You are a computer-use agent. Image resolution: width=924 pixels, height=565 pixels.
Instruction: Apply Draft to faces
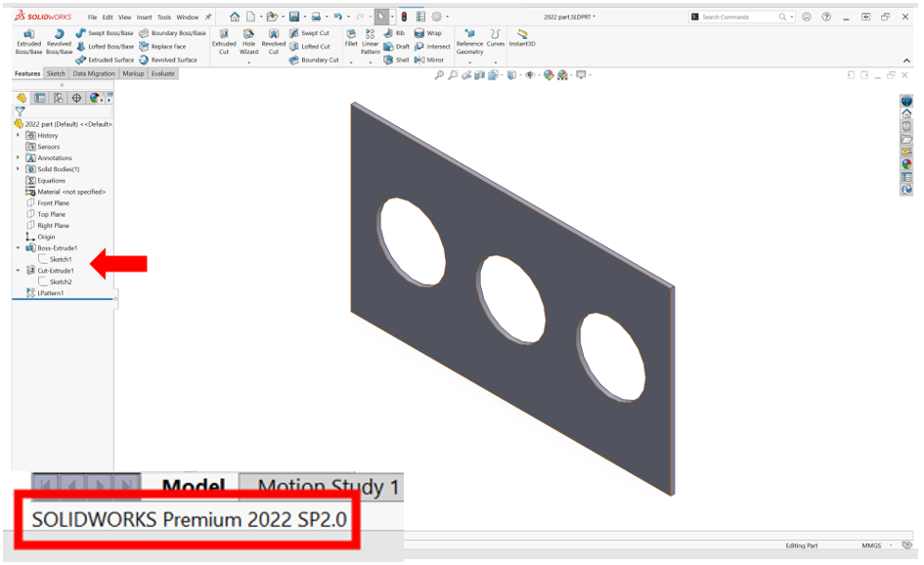396,47
